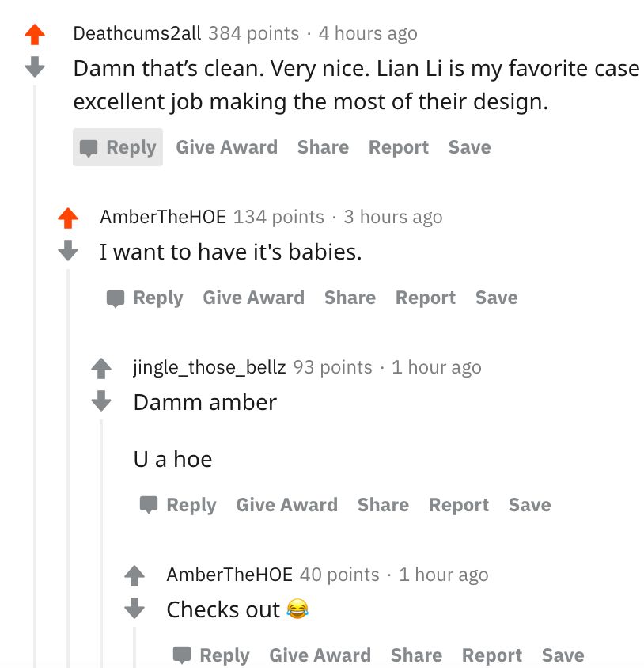
Task: Report jingle_those_bellz's comment
Action: coord(459,505)
